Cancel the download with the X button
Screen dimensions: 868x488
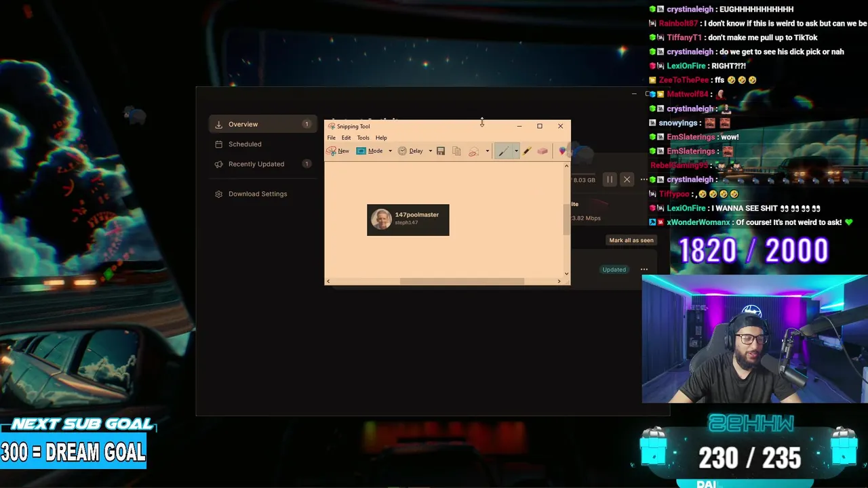(x=627, y=180)
